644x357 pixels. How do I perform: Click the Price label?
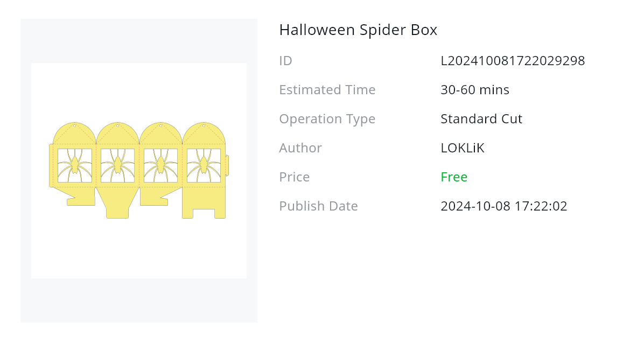pos(294,177)
